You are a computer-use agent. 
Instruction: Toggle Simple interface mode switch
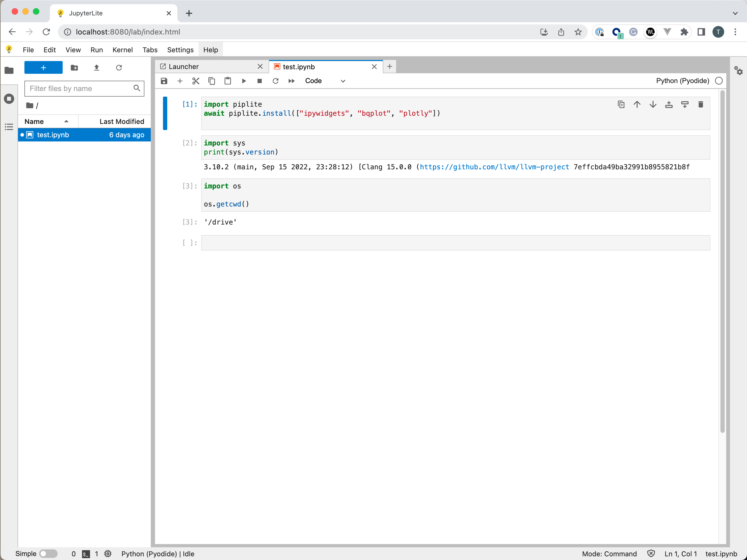click(x=48, y=554)
